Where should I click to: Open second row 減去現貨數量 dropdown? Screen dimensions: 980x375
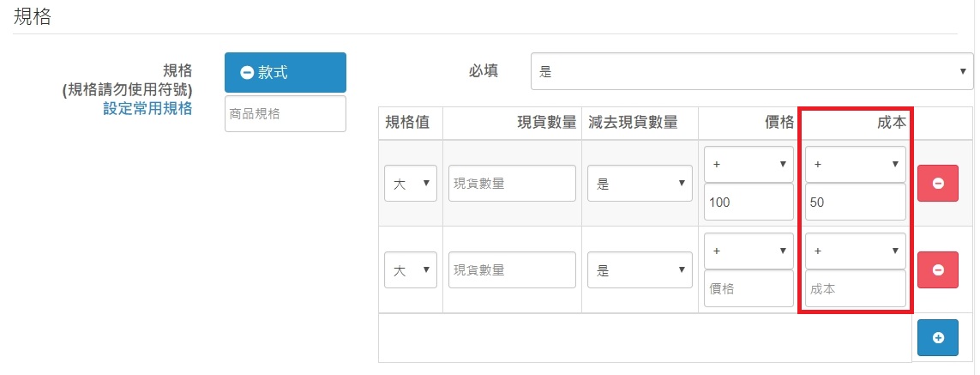point(639,270)
